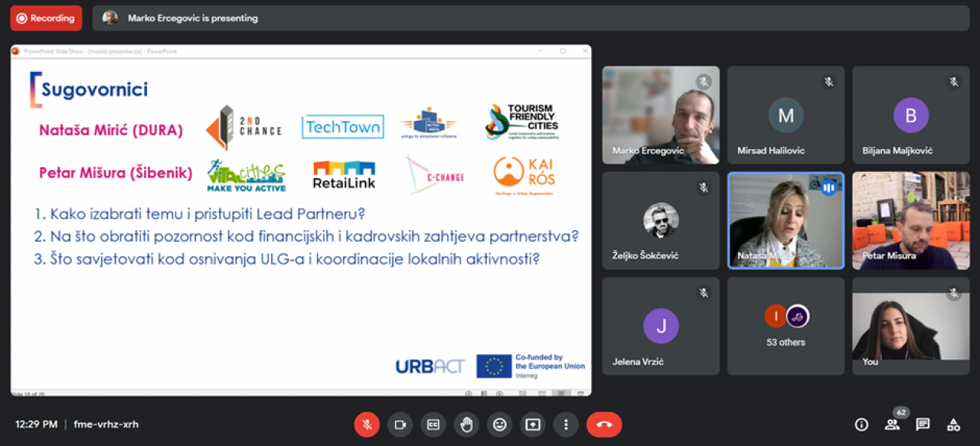Viewport: 980px width, 446px height.
Task: Click the RetaiLink logo
Action: [344, 175]
